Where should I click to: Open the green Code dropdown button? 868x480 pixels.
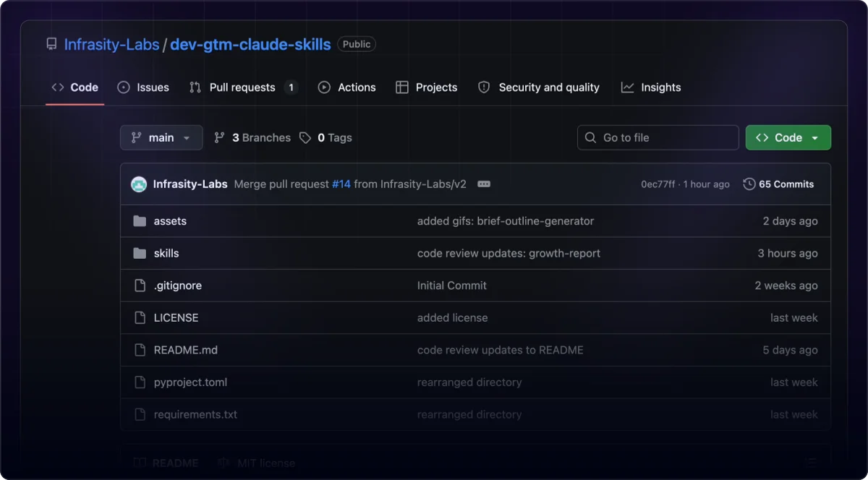click(x=788, y=137)
